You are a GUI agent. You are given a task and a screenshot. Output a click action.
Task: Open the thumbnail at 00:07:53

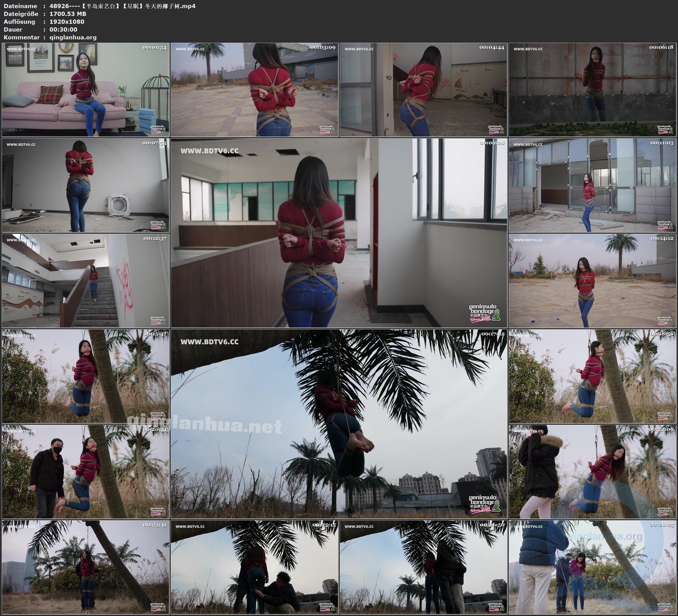[x=85, y=185]
